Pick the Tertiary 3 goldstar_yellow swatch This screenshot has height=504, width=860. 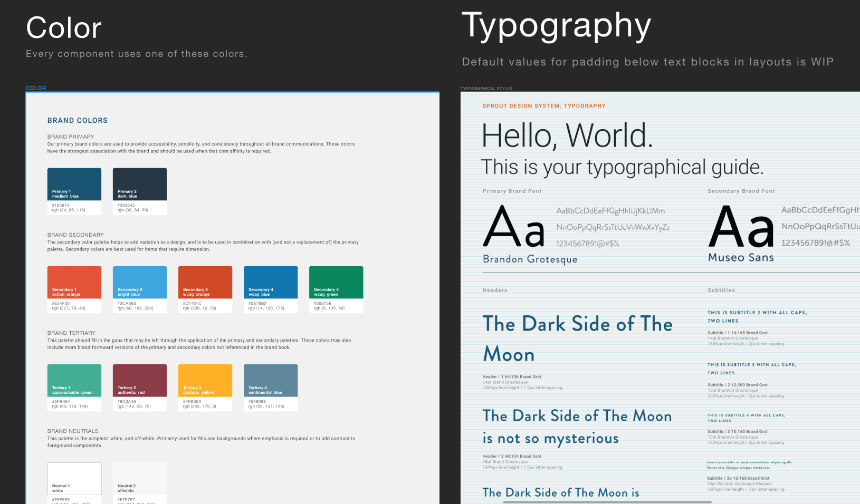[x=205, y=380]
